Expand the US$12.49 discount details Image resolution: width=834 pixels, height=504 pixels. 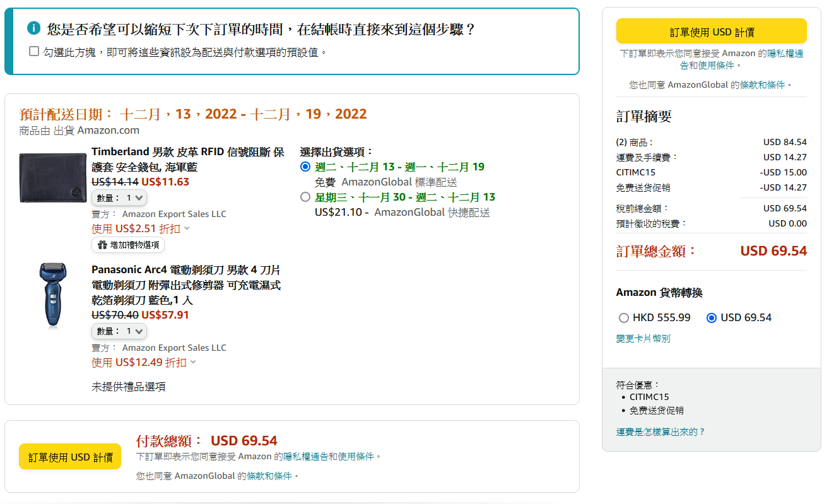click(144, 362)
